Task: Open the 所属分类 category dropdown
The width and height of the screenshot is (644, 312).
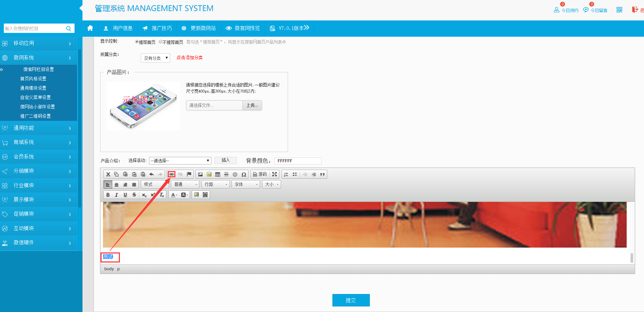Action: [155, 58]
